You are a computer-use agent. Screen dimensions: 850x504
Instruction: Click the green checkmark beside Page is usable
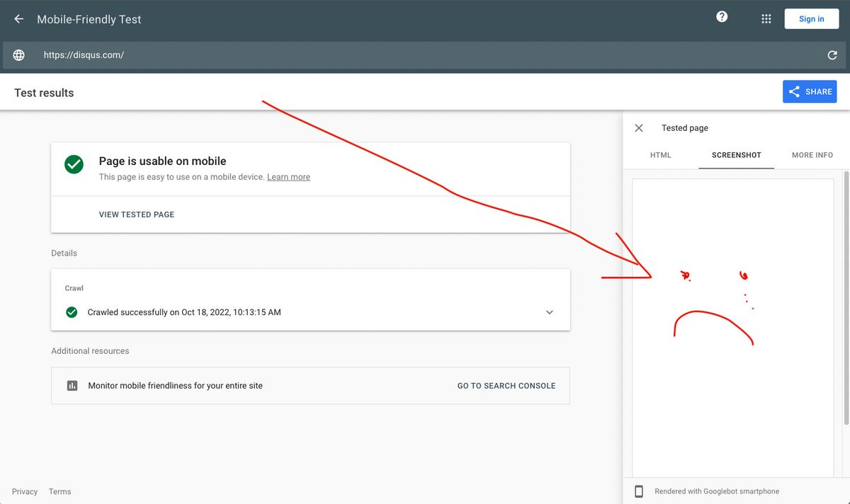coord(74,164)
